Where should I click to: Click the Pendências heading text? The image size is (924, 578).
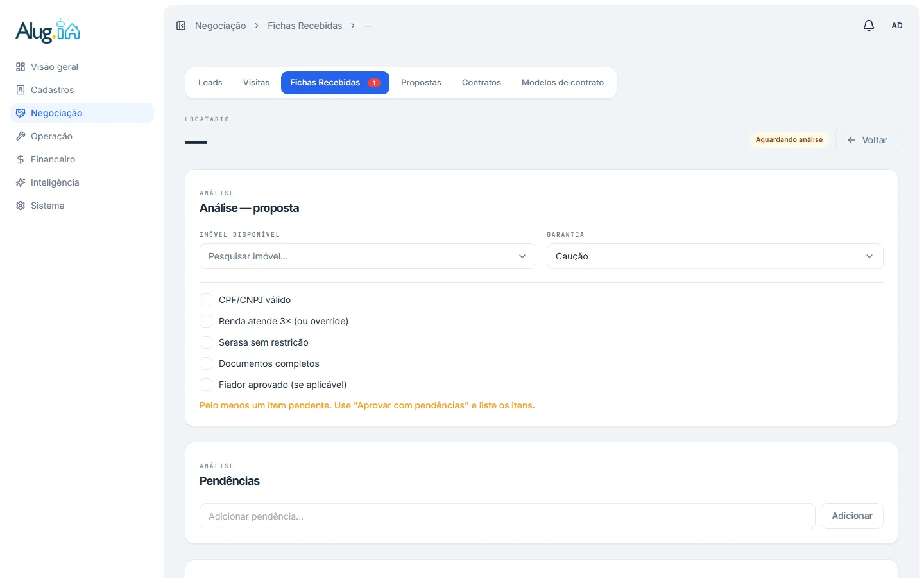click(x=230, y=481)
